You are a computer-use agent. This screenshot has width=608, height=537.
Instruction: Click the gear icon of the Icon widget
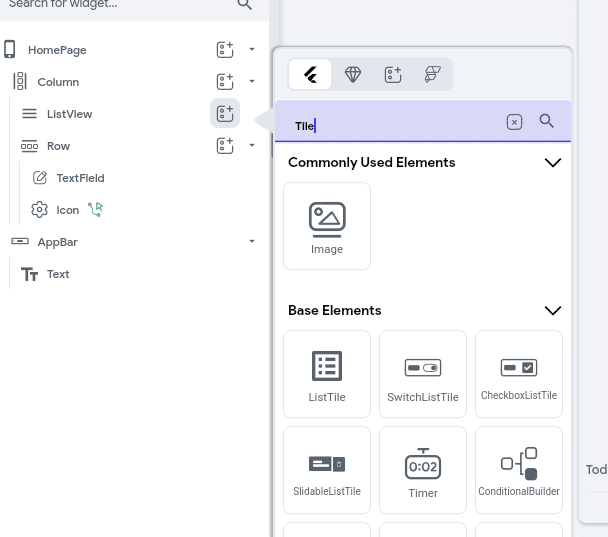click(x=39, y=210)
